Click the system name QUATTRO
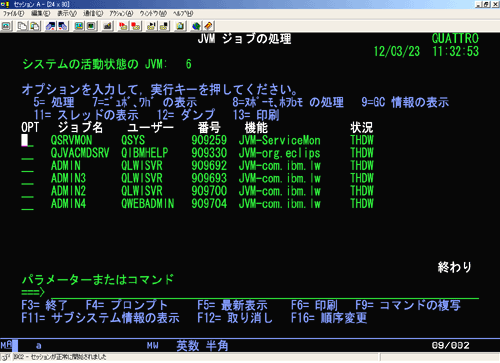This screenshot has height=363, width=500. point(455,39)
